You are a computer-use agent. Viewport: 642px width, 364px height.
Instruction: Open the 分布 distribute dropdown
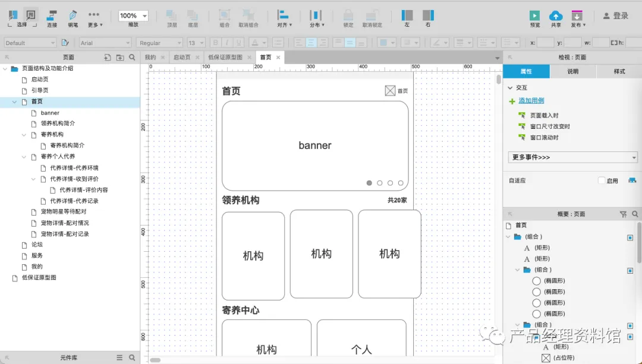pos(316,18)
